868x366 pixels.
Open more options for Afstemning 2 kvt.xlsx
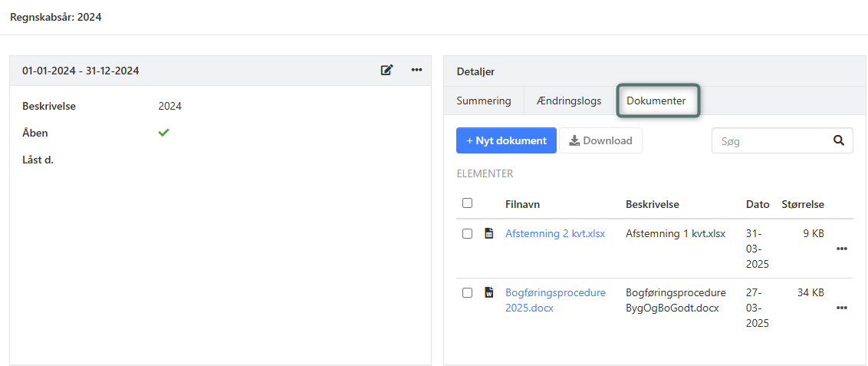point(842,249)
